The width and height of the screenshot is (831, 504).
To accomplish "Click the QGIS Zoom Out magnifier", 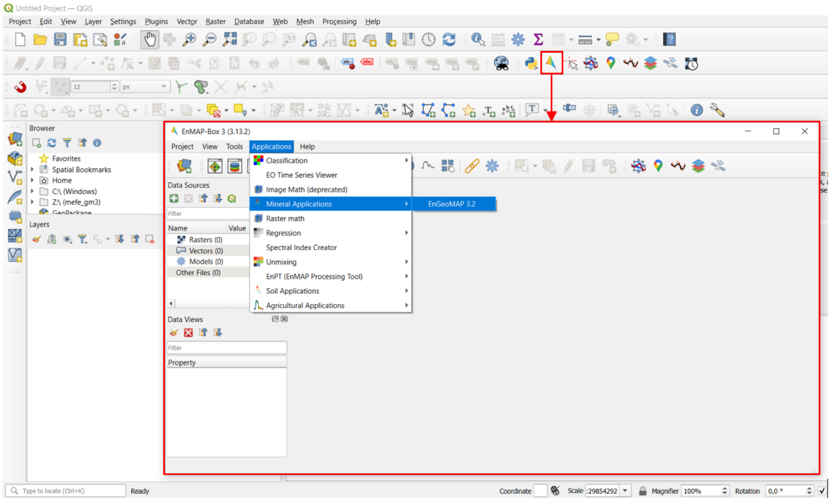I will tap(210, 40).
